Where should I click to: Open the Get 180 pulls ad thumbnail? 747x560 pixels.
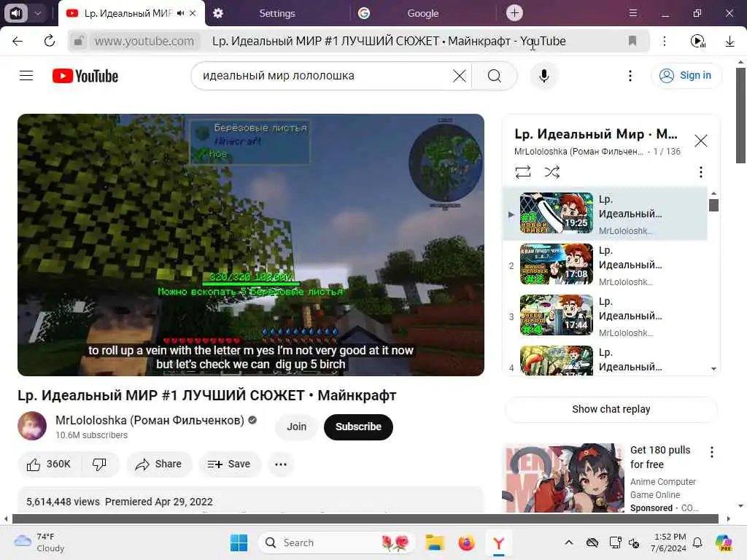(563, 478)
